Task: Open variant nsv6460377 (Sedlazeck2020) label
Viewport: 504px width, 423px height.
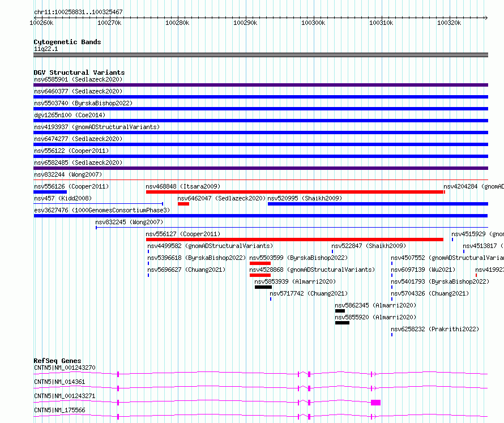Action: coord(78,91)
